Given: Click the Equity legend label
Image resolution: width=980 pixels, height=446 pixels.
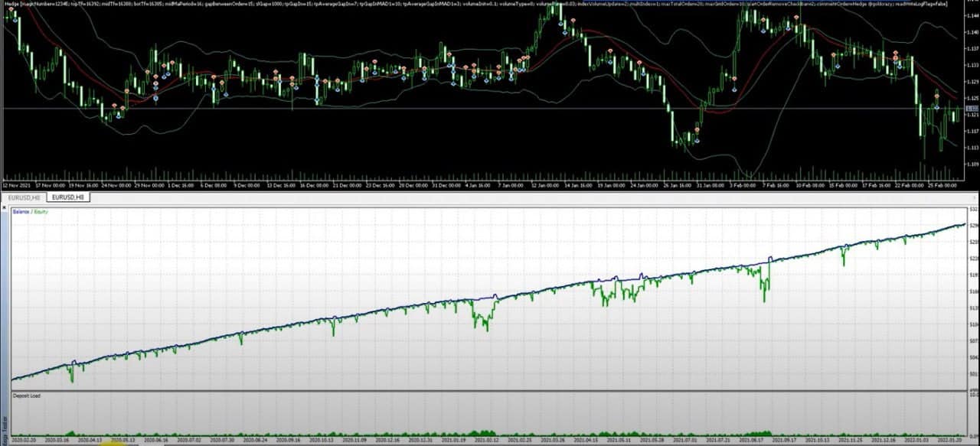Looking at the screenshot, I should click(42, 212).
